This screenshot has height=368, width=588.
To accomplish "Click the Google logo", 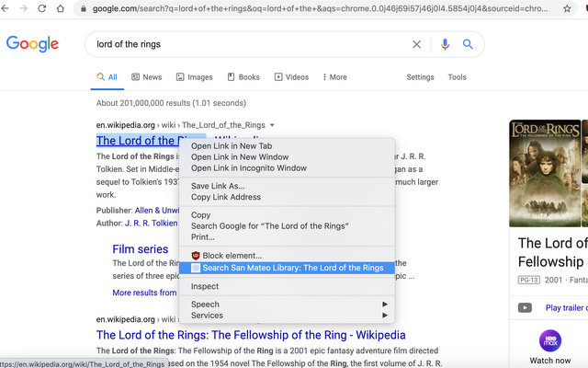I will click(32, 44).
